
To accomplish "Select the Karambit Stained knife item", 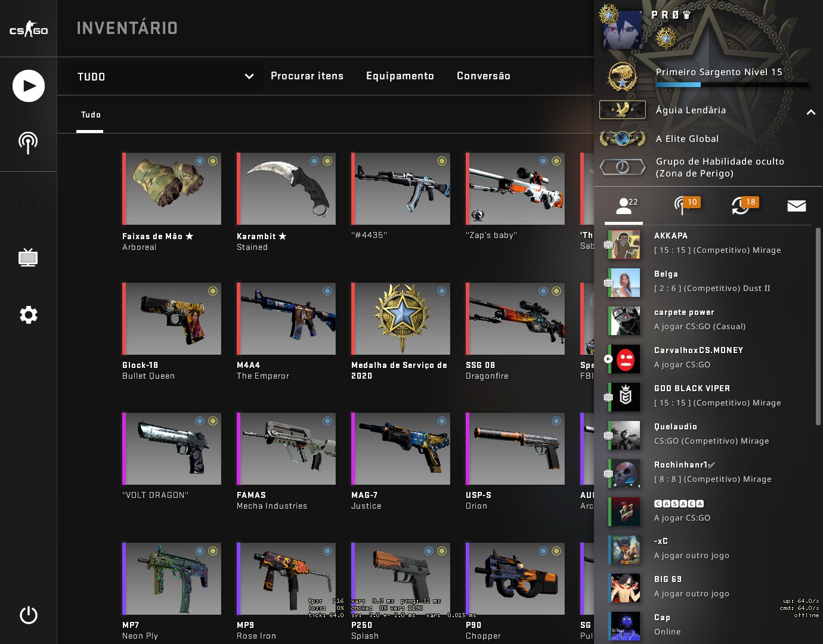I will tap(286, 202).
